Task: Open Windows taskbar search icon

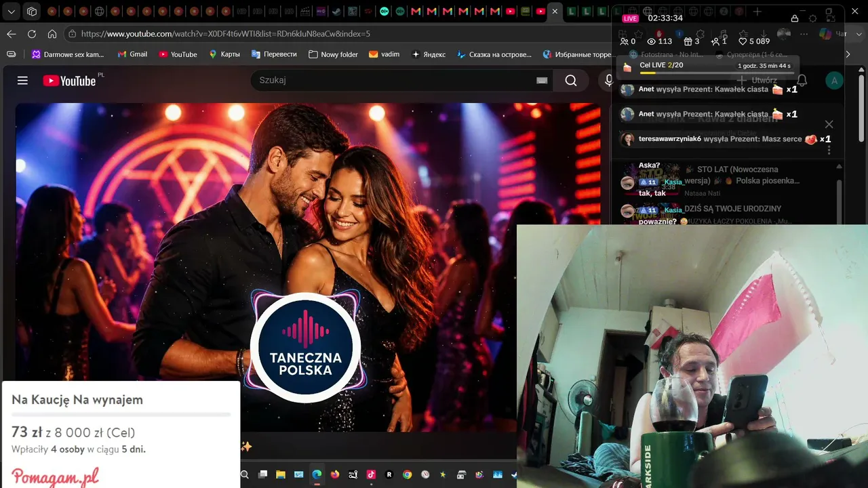Action: (x=245, y=474)
